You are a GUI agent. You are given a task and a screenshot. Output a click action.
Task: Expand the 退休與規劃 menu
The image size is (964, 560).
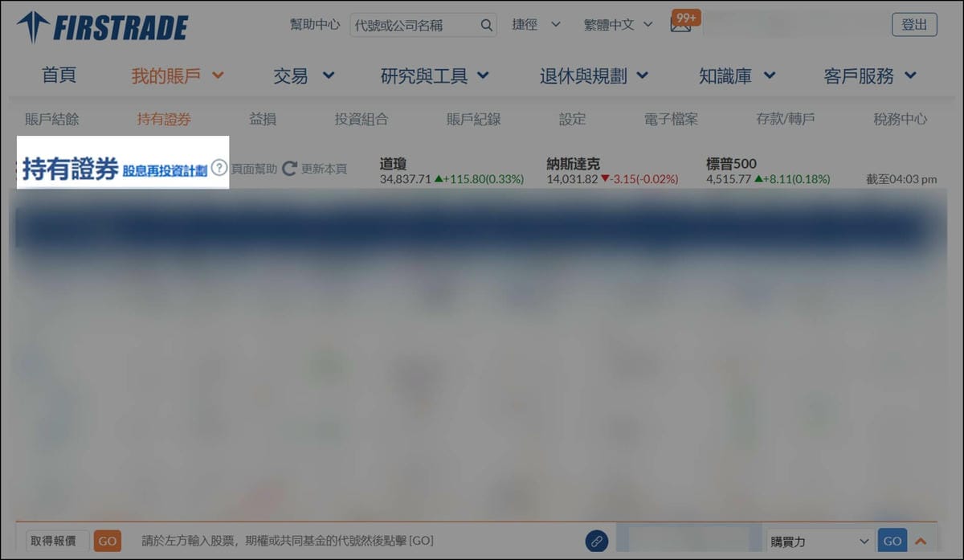tap(594, 76)
